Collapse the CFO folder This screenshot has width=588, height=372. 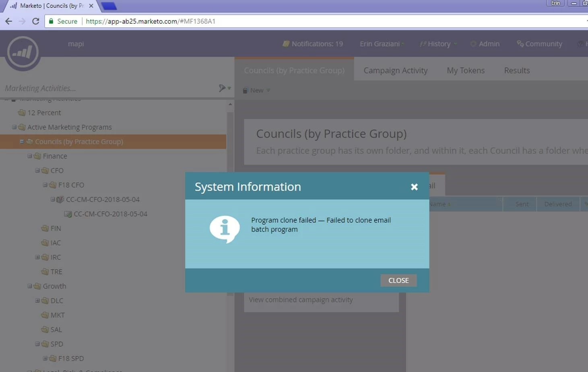coord(37,171)
